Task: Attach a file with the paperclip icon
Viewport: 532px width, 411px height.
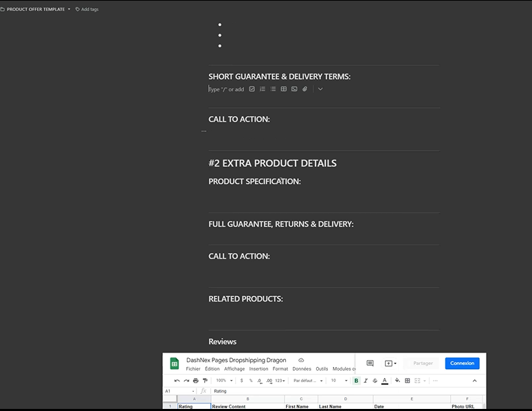Action: pyautogui.click(x=304, y=89)
